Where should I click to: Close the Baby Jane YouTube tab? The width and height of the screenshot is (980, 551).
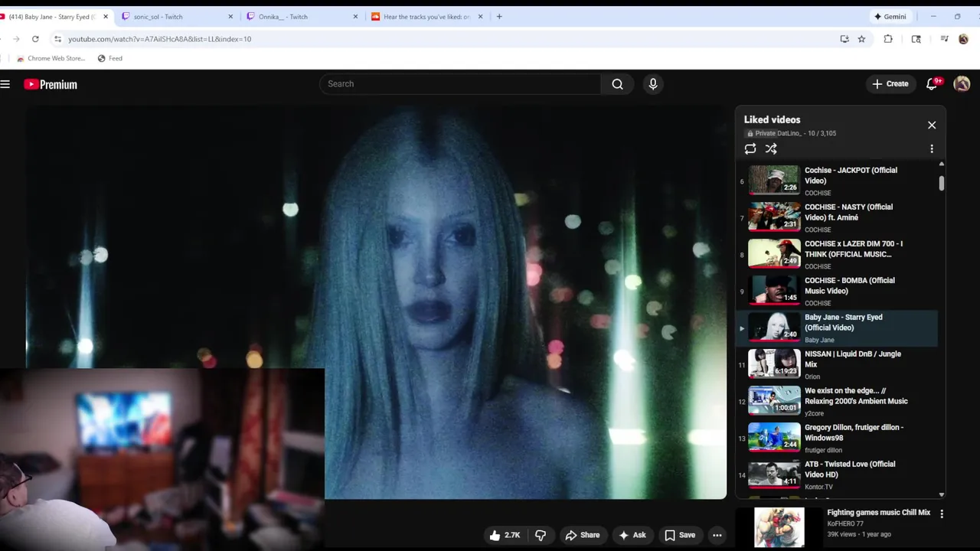106,17
